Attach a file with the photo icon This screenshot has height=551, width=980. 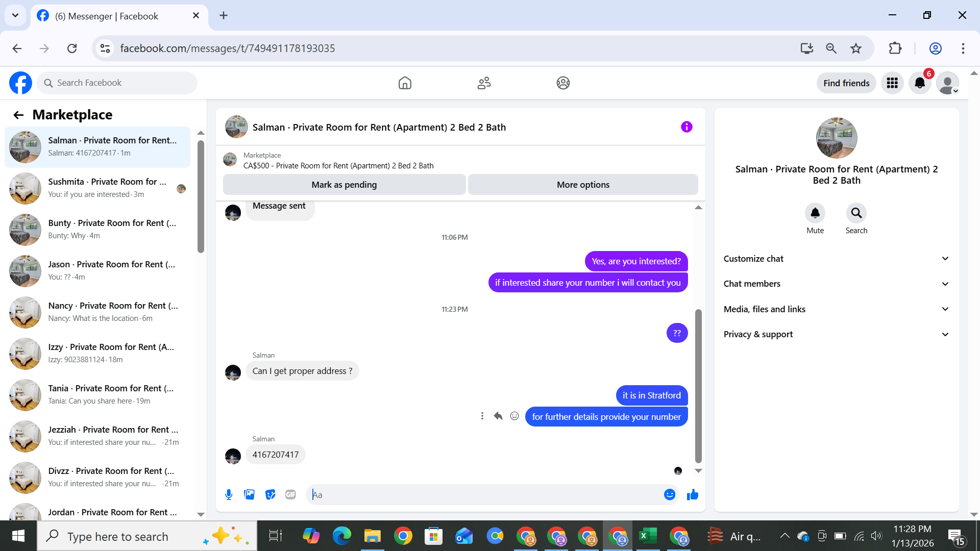[249, 494]
